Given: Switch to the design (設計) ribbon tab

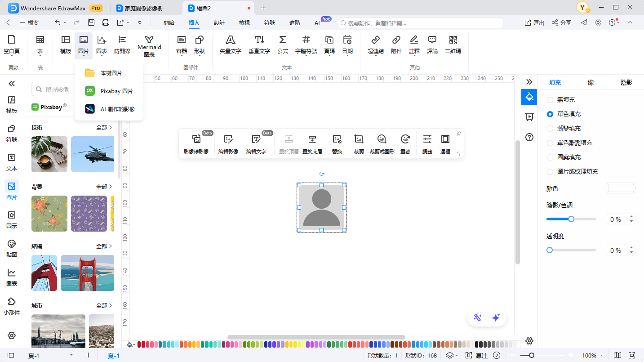Looking at the screenshot, I should 219,22.
